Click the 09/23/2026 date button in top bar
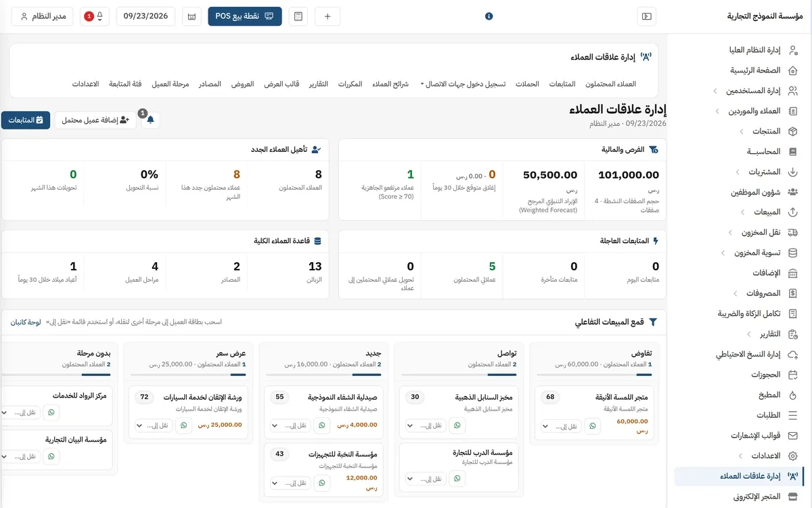Screen dimensions: 812x508 145,16
